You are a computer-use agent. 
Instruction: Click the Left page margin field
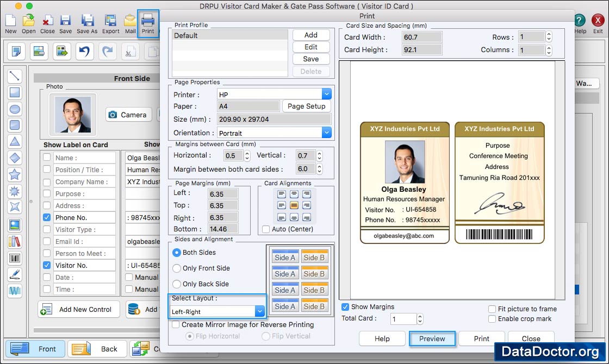(223, 193)
